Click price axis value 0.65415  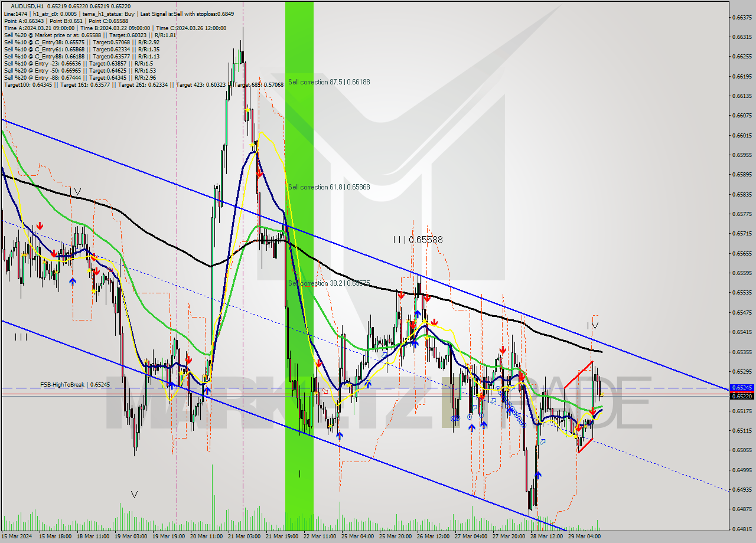click(742, 332)
